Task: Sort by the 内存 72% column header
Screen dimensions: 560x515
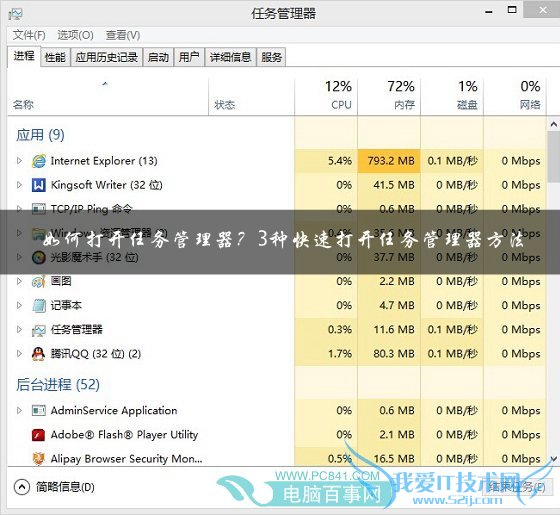Action: coord(389,96)
